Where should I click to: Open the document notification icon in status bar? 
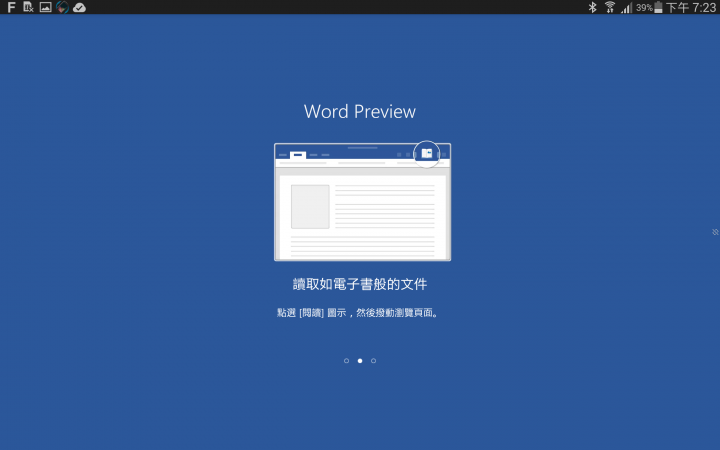pos(28,7)
